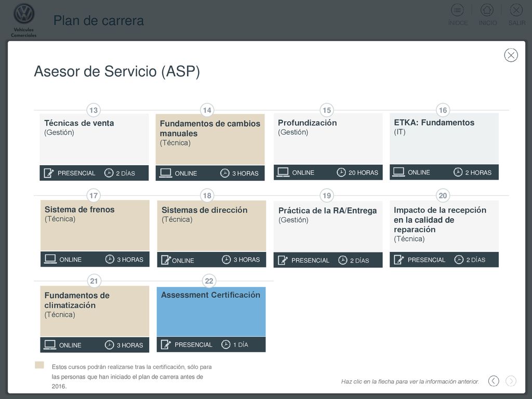The image size is (532, 399).
Task: Open the Profundización course card
Action: (328, 147)
